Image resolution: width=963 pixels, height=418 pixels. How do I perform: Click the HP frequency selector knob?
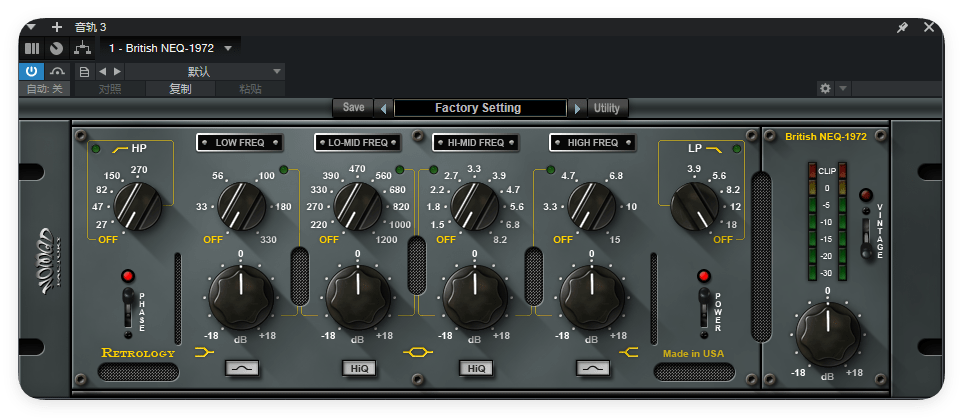pos(138,206)
